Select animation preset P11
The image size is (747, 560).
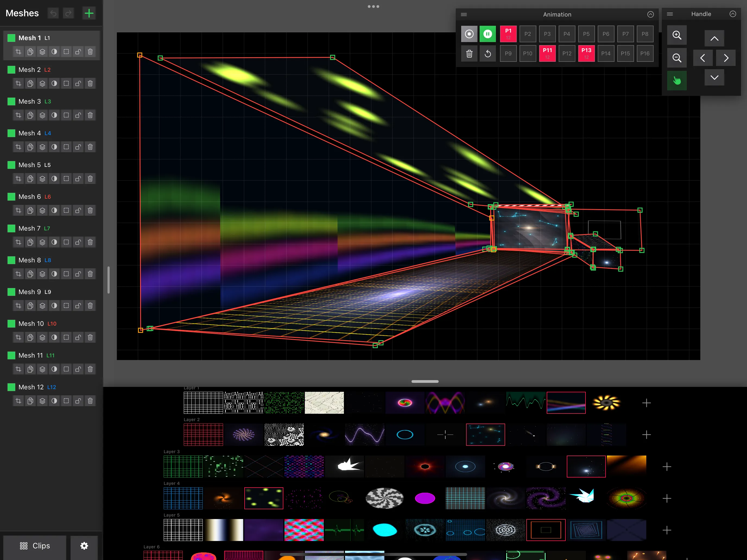coord(547,53)
